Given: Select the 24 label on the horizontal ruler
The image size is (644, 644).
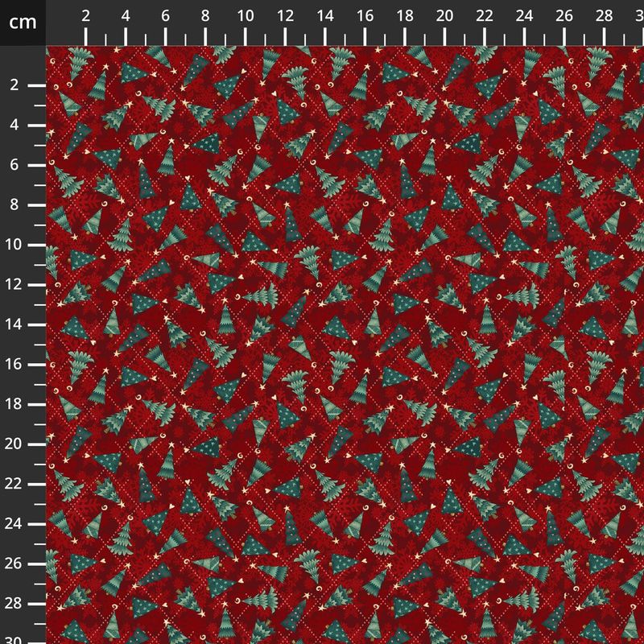Looking at the screenshot, I should click(x=524, y=16).
